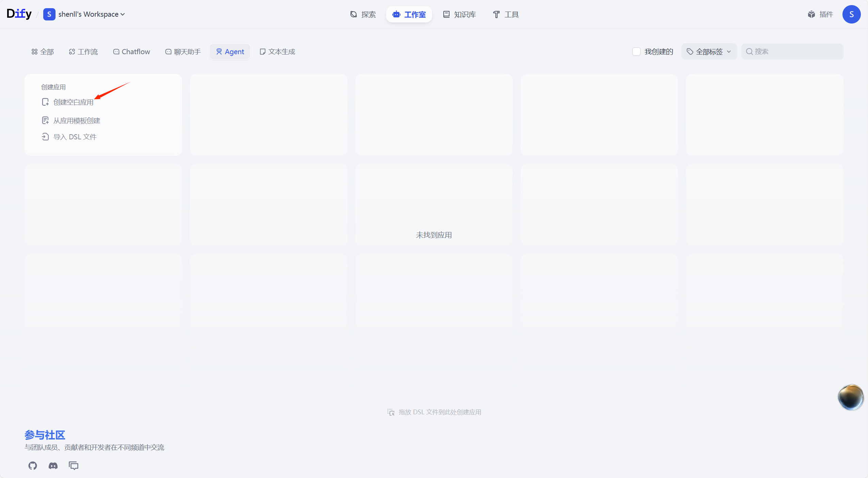Click the floating orb assistant icon
The height and width of the screenshot is (478, 868).
tap(850, 397)
